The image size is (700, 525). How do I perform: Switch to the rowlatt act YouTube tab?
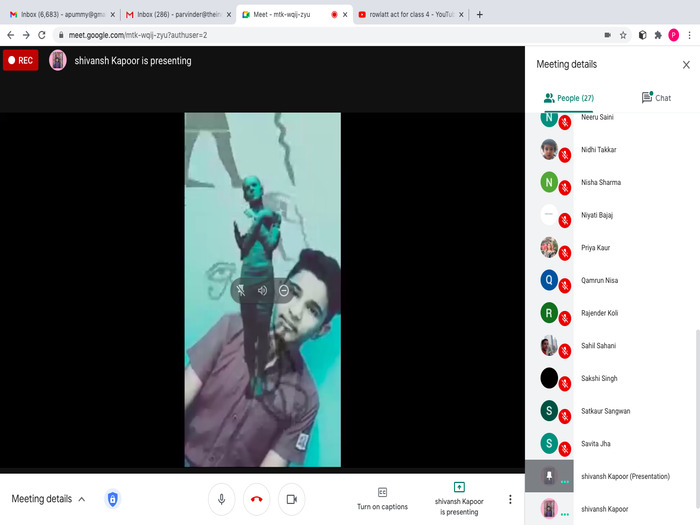click(411, 14)
